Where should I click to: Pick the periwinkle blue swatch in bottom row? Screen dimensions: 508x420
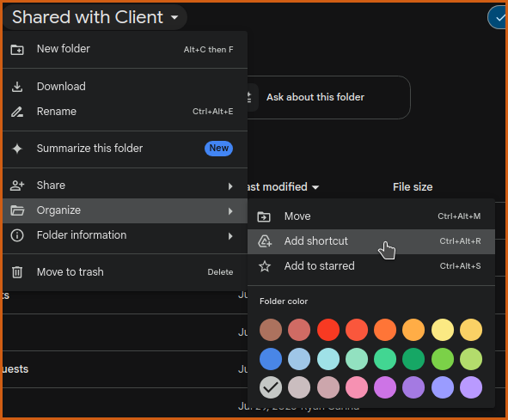pyautogui.click(x=443, y=387)
